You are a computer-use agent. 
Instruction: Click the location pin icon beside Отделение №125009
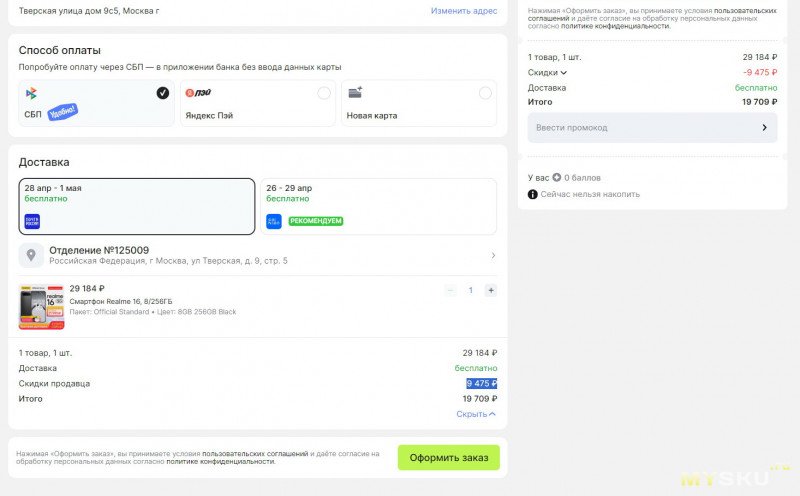tap(32, 256)
